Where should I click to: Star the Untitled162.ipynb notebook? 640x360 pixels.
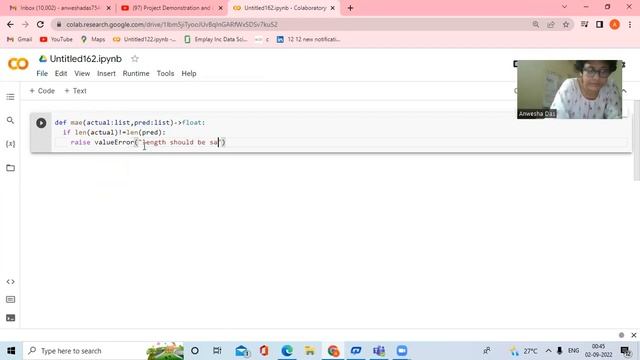135,59
